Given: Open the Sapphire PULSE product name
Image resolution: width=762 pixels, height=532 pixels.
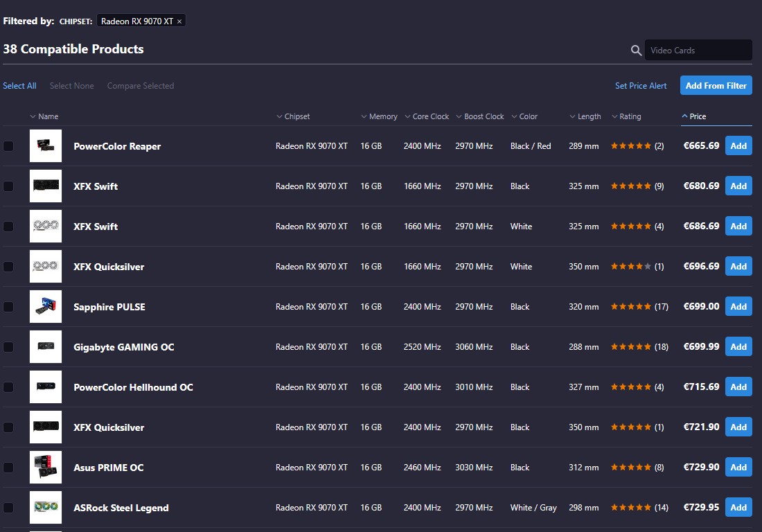Looking at the screenshot, I should [109, 307].
